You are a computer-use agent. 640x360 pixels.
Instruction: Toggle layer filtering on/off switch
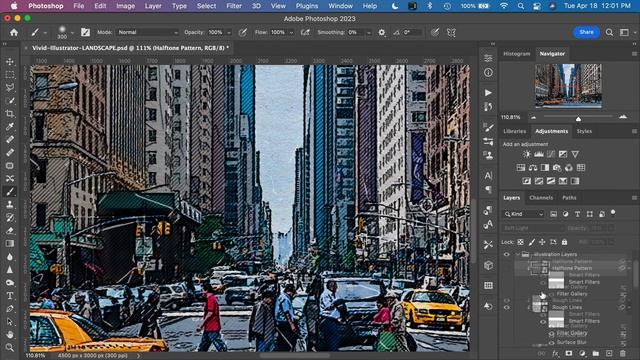coord(613,212)
